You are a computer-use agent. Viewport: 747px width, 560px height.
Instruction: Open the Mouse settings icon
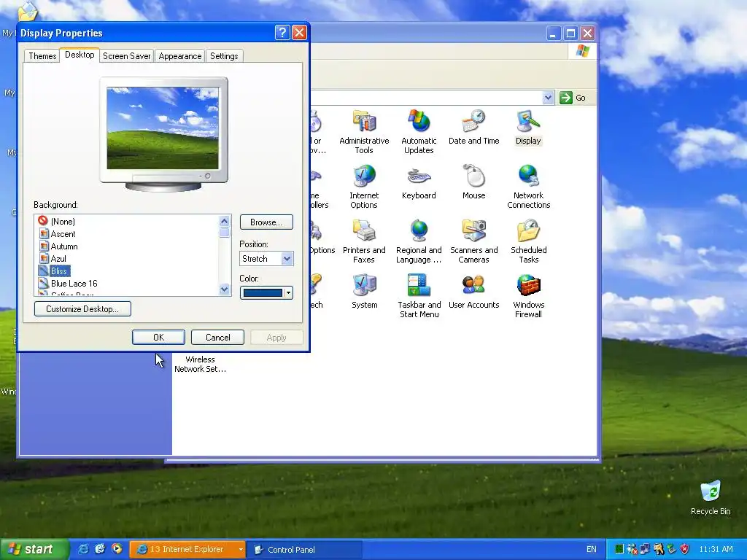pos(473,182)
